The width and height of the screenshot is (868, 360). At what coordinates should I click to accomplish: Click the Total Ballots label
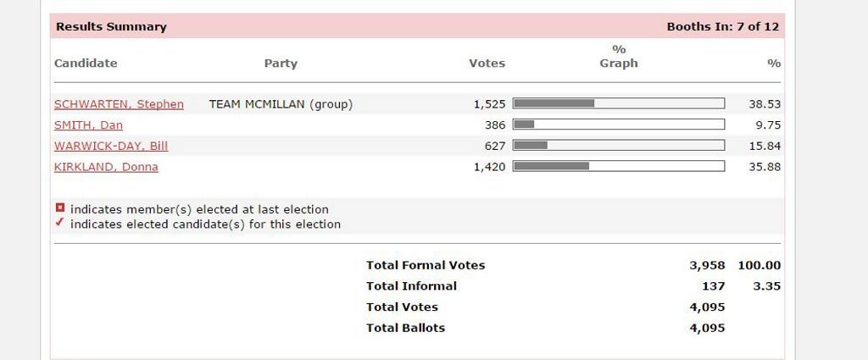(406, 328)
